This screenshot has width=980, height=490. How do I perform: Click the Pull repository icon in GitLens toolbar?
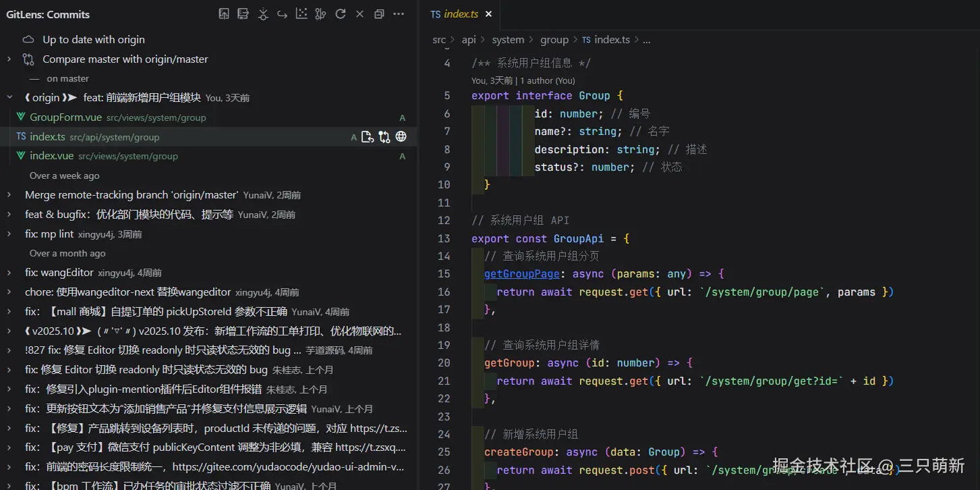pos(243,14)
